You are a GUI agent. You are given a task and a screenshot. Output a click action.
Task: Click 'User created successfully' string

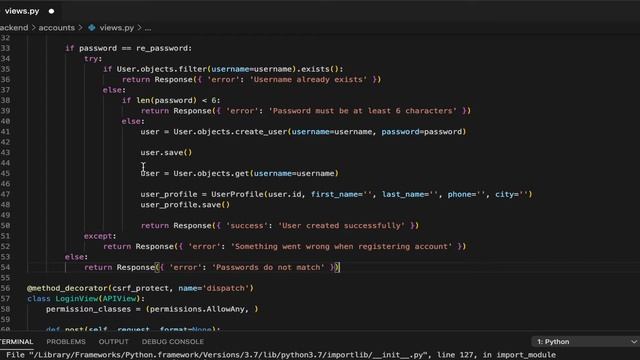(x=341, y=226)
